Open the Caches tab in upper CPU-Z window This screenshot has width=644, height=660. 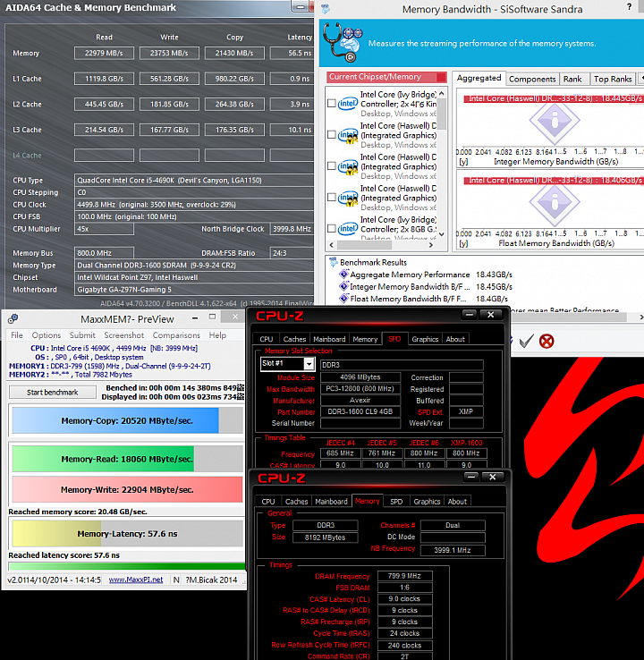click(x=294, y=339)
